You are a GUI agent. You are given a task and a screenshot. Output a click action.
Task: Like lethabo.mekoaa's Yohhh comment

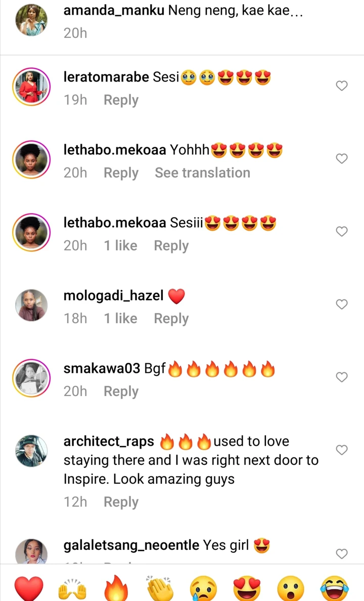pos(342,159)
